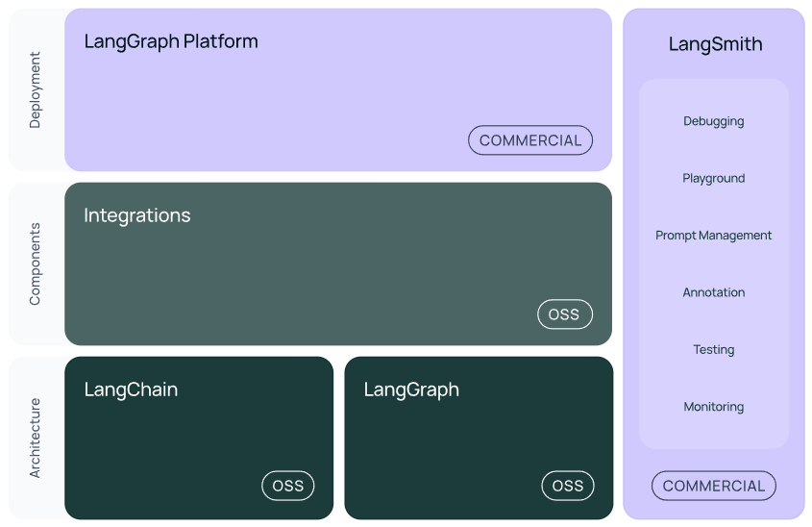Screen dimensions: 812x527
Task: Select the Components row label
Action: pyautogui.click(x=35, y=263)
